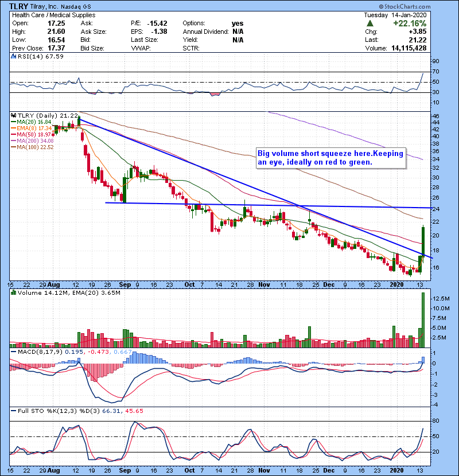Screen dimensions: 459x476
Task: Click the Tilray, Inc. company name
Action: point(44,6)
